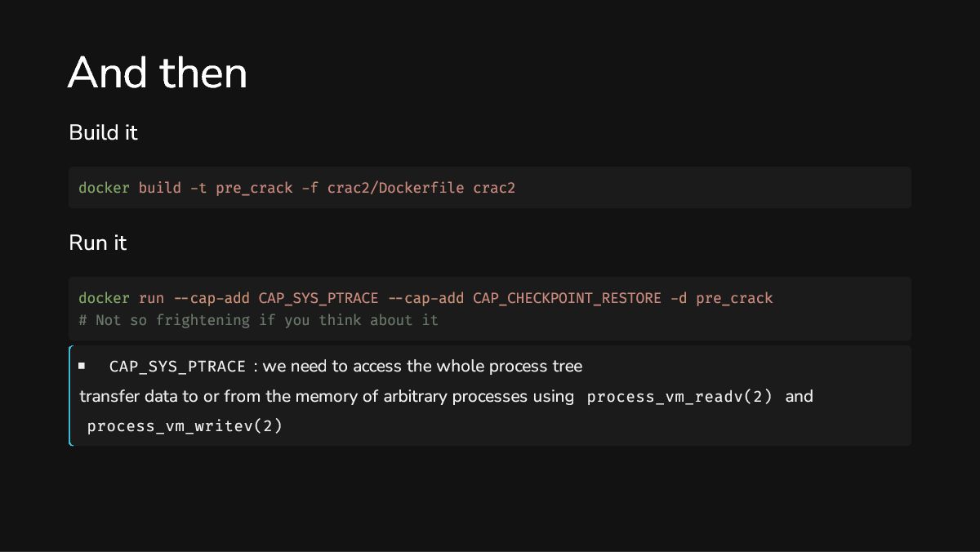Click the "And then" slide title
The image size is (980, 552).
(x=157, y=73)
